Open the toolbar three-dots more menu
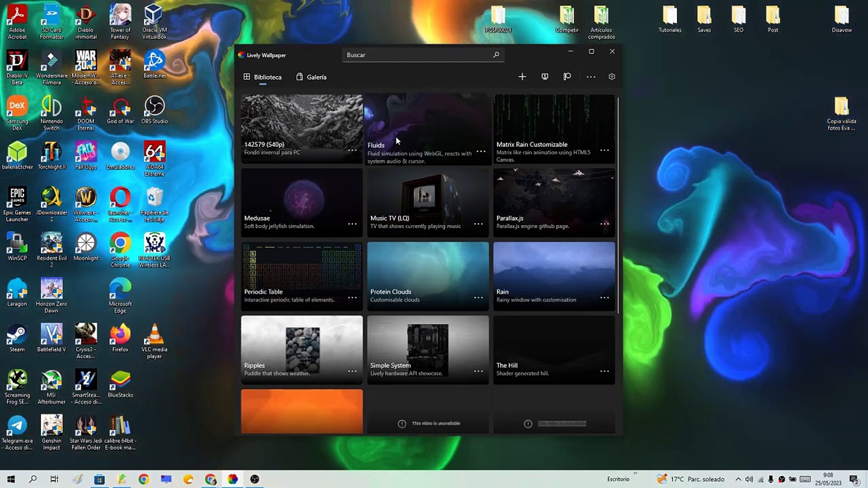 (590, 77)
